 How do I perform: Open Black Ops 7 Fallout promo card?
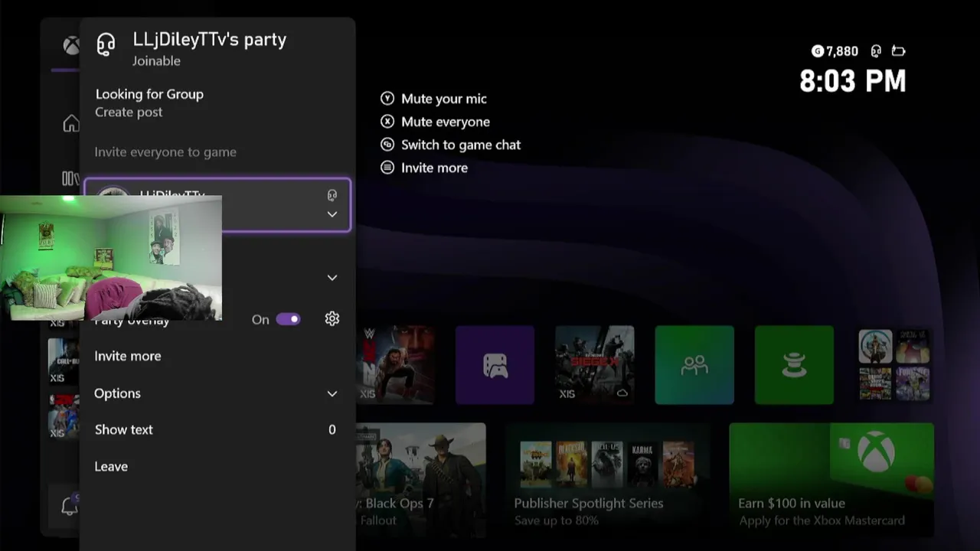click(x=420, y=479)
